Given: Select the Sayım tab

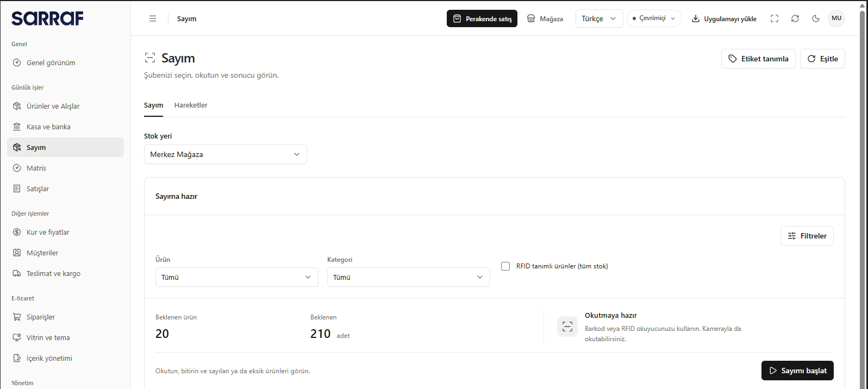Looking at the screenshot, I should pyautogui.click(x=153, y=105).
